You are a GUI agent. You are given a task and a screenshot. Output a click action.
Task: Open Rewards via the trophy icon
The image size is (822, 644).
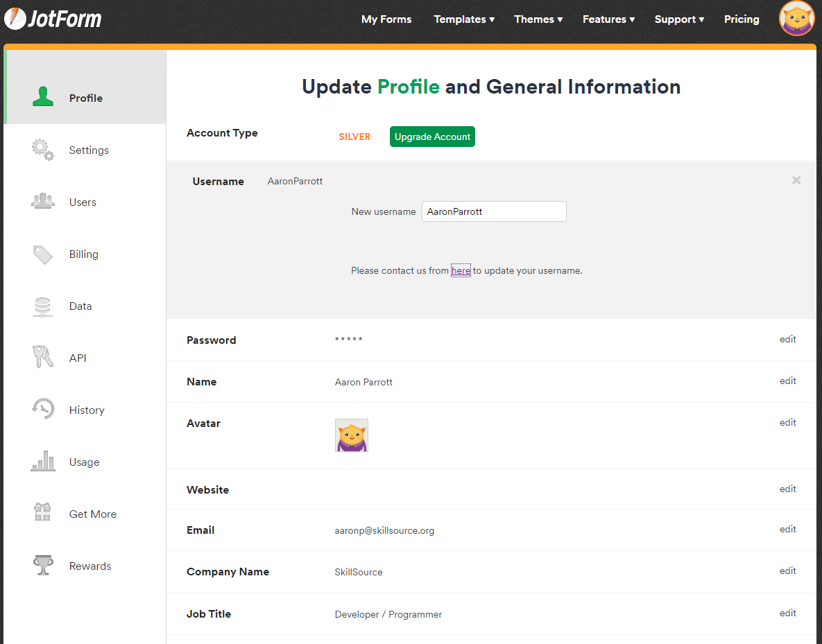tap(42, 565)
